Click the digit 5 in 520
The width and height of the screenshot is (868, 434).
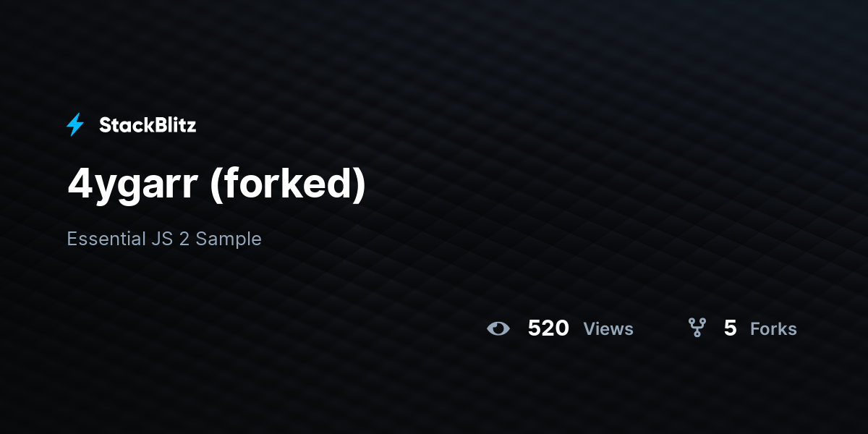pos(535,328)
